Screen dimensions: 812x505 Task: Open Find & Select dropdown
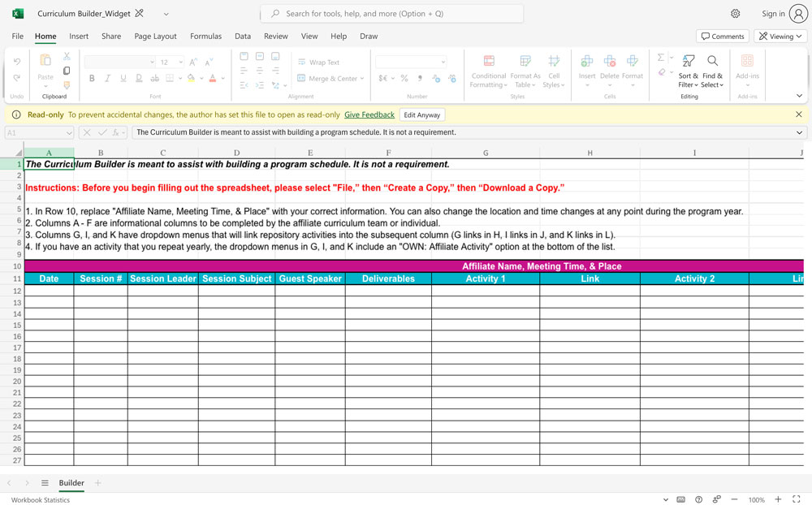pyautogui.click(x=712, y=71)
